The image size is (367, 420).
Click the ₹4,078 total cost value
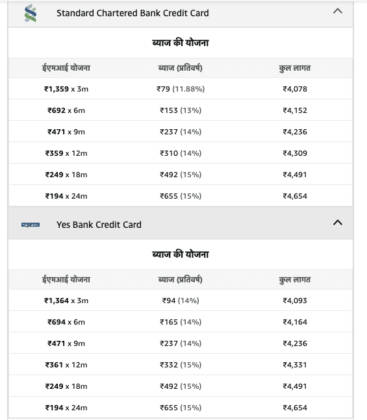click(x=295, y=89)
